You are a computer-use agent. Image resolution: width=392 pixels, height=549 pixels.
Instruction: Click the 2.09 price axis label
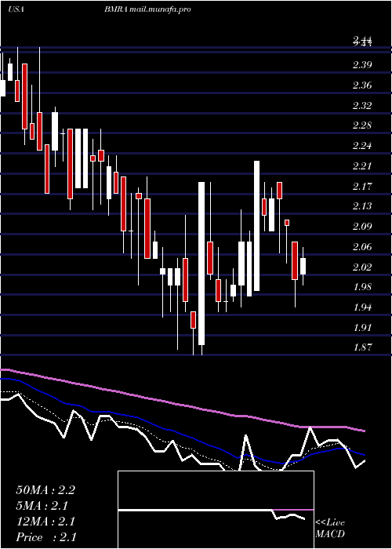coord(362,226)
